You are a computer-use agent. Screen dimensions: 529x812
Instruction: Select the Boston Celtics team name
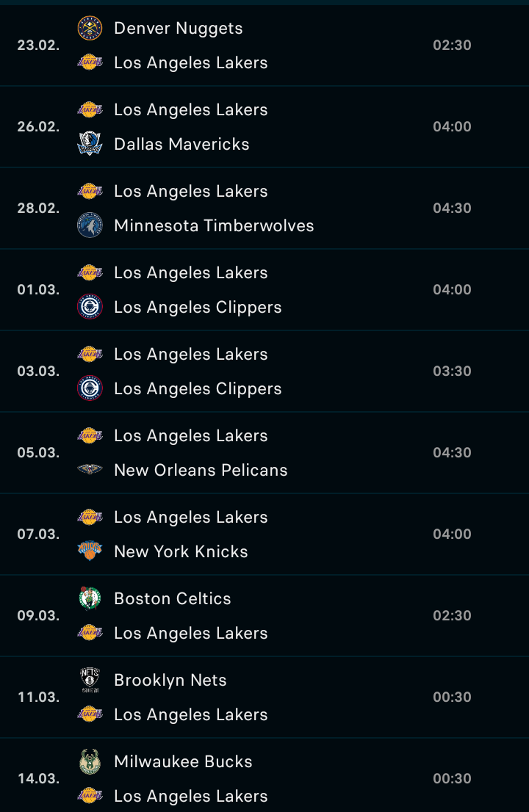pos(173,598)
